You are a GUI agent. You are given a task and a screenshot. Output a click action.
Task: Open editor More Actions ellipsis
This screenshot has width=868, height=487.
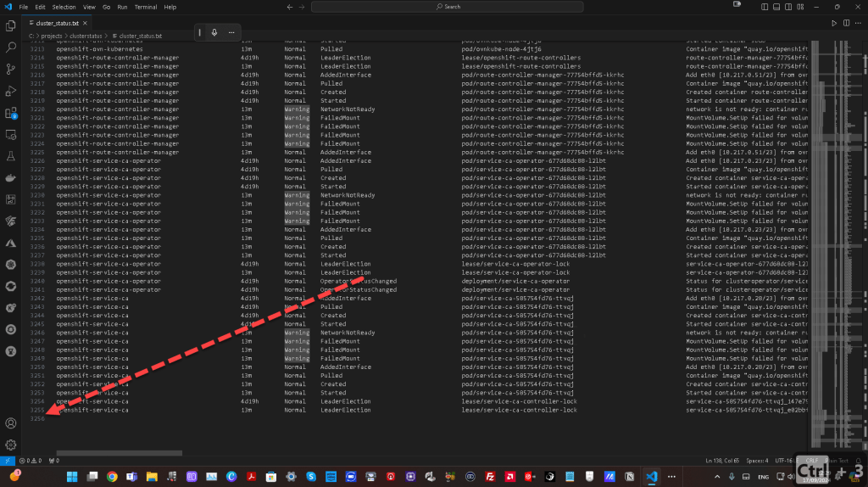click(859, 23)
